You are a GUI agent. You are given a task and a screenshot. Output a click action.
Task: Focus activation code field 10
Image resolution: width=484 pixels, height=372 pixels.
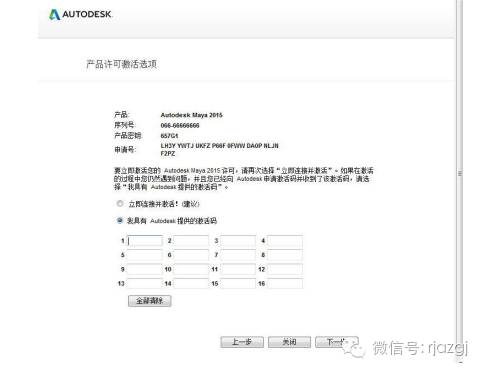[x=191, y=269]
